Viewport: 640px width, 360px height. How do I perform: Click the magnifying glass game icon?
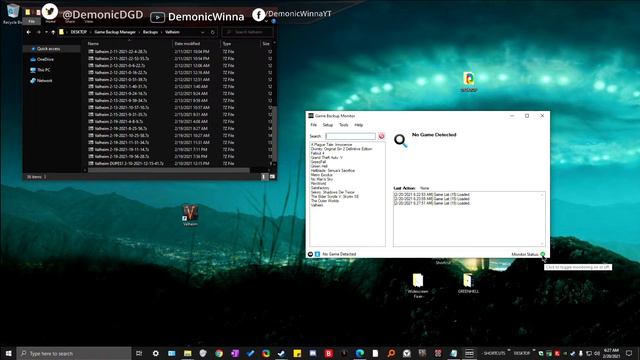tap(400, 140)
